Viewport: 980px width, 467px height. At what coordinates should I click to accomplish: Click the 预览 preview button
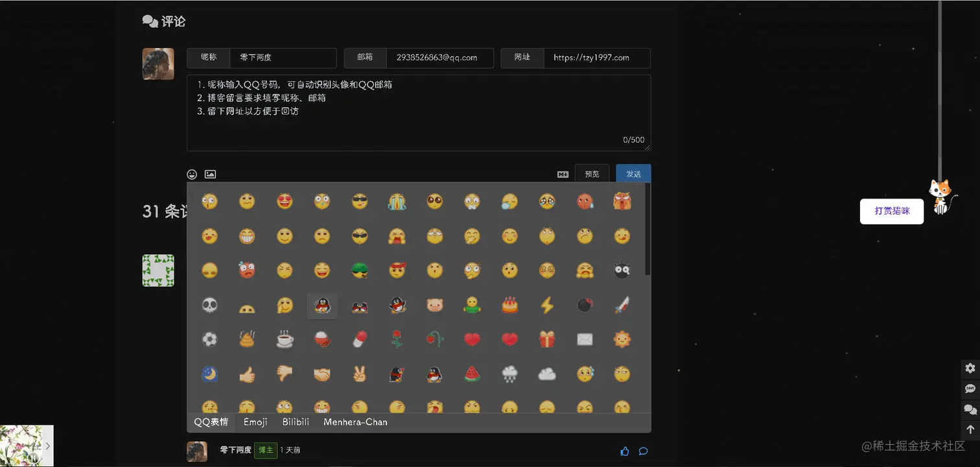[x=592, y=174]
